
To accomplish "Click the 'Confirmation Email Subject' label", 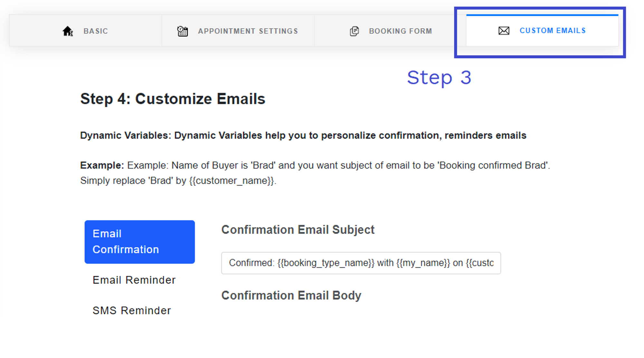I will (x=298, y=230).
